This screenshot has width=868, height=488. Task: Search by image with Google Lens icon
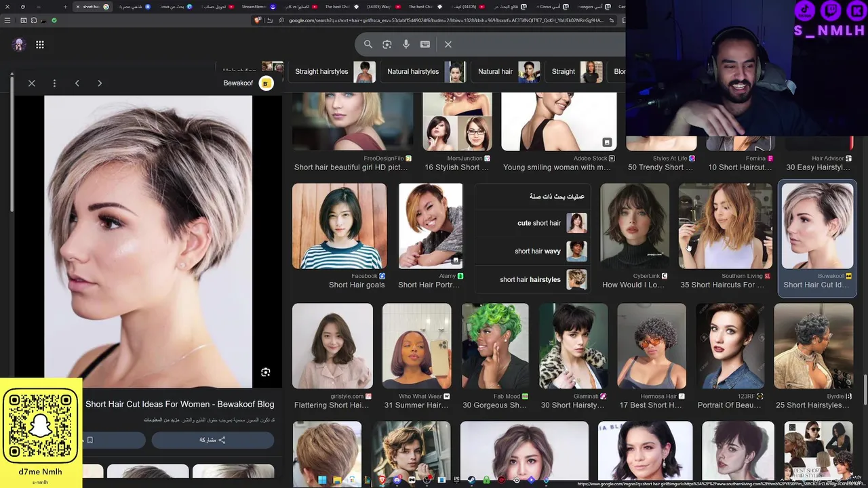click(387, 44)
